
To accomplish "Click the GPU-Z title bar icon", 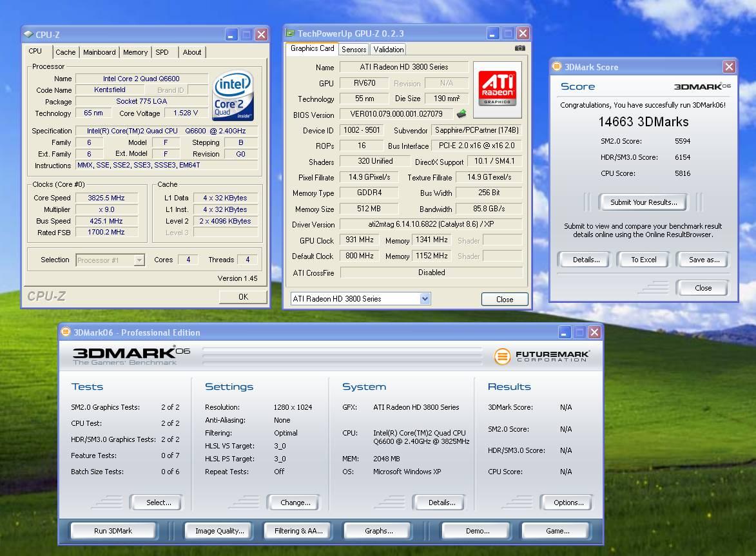I will click(290, 34).
